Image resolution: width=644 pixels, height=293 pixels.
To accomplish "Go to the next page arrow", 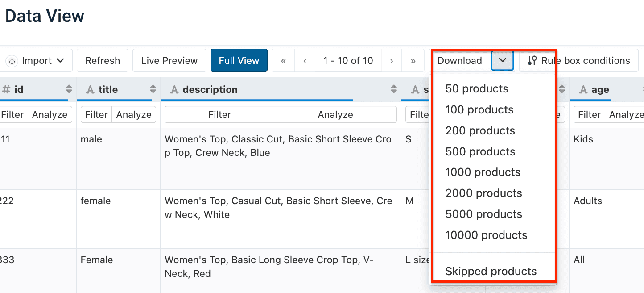I will click(391, 61).
